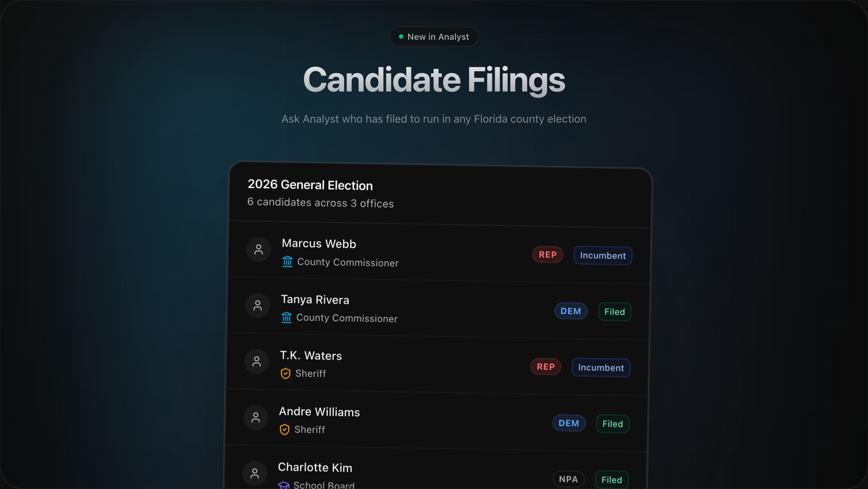Click Tanya Rivera's DEM party badge
Viewport: 868px width, 489px height.
(571, 311)
